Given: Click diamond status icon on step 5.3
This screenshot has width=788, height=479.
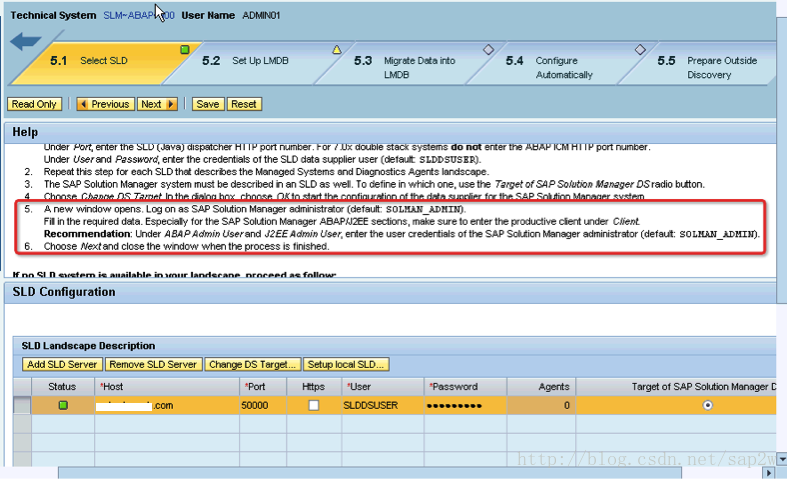Looking at the screenshot, I should tap(488, 49).
